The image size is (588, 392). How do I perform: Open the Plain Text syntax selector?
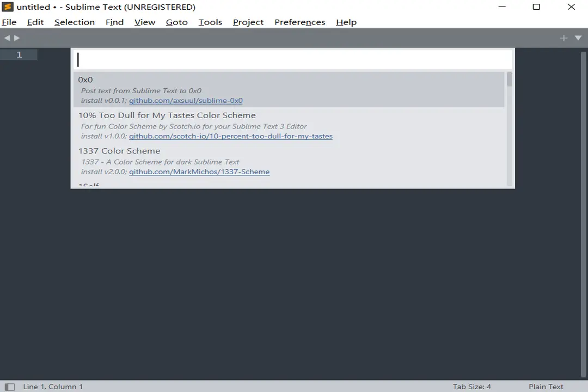pyautogui.click(x=546, y=387)
